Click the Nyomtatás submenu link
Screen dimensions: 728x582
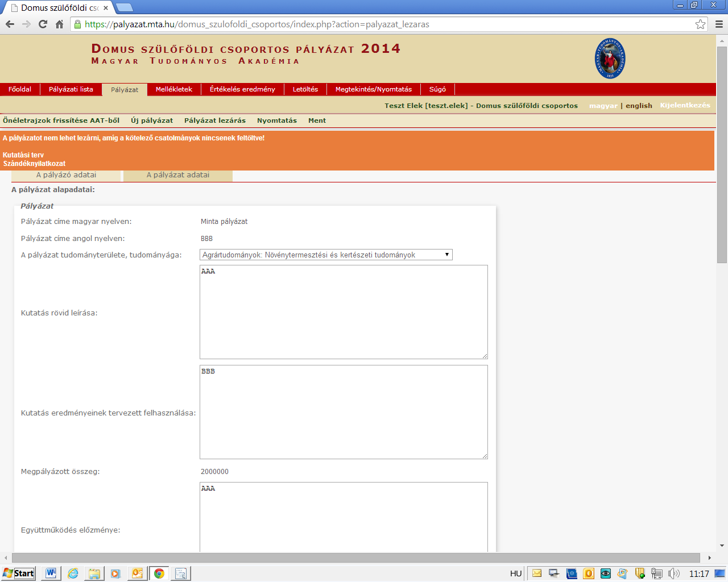click(277, 120)
